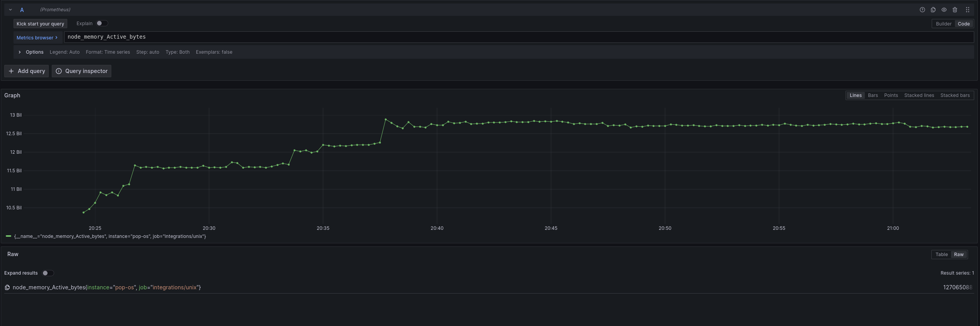This screenshot has height=326, width=980.
Task: Hide query A using the eye icon
Action: pos(944,10)
